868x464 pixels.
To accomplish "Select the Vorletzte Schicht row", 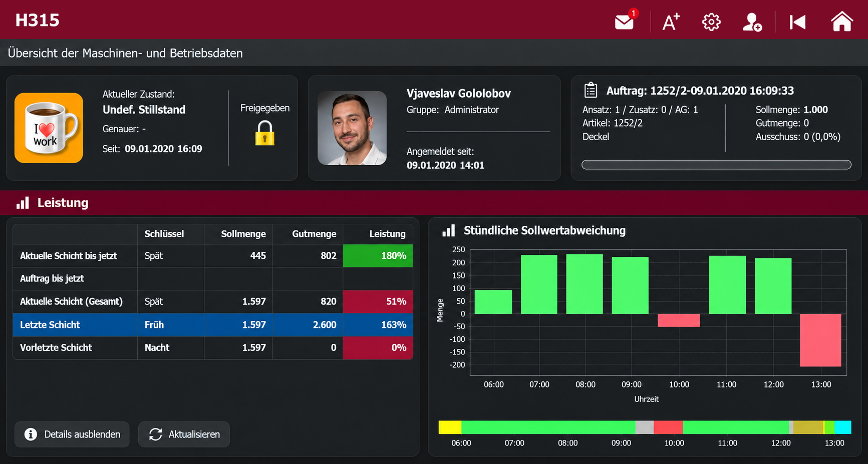I will (x=213, y=348).
